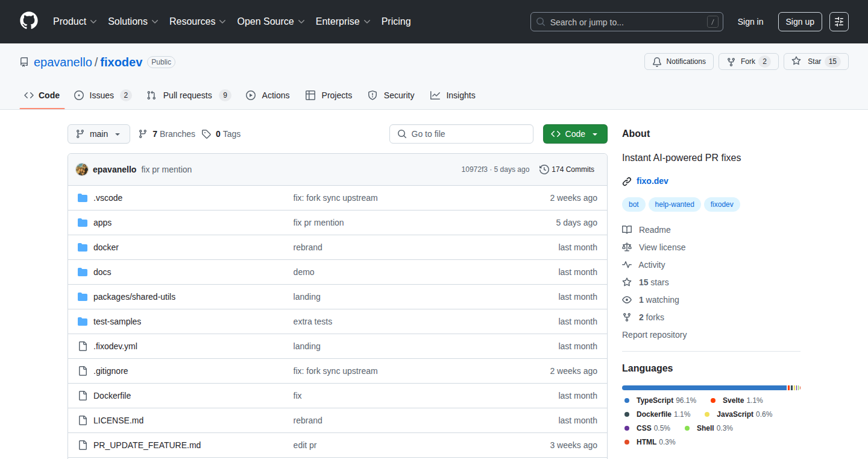Viewport: 868px width, 459px height.
Task: Click the Svelte language color dot
Action: [713, 400]
